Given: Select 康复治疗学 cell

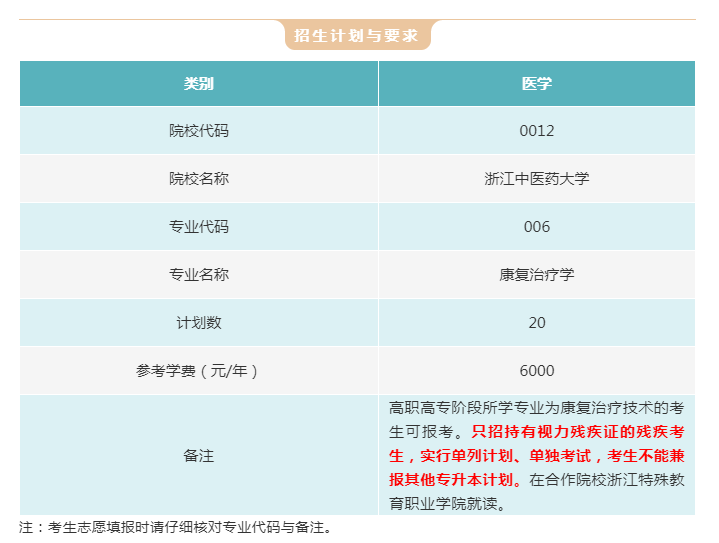Looking at the screenshot, I should point(537,274).
